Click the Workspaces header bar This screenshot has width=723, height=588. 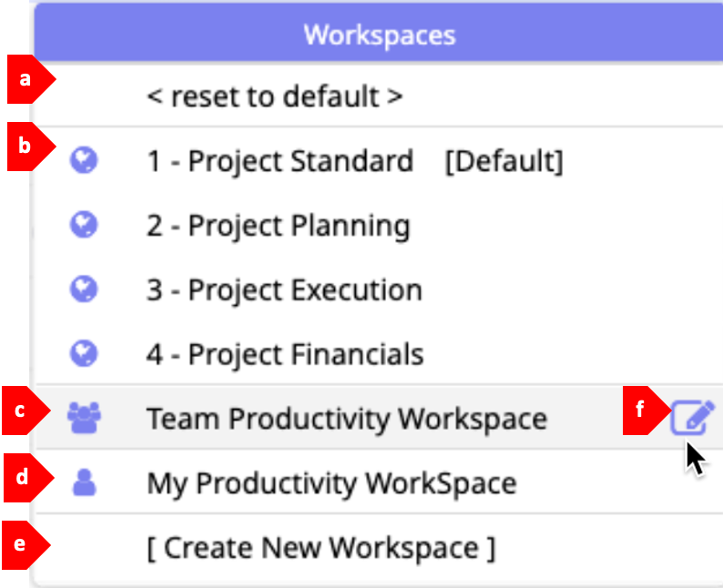click(x=379, y=35)
